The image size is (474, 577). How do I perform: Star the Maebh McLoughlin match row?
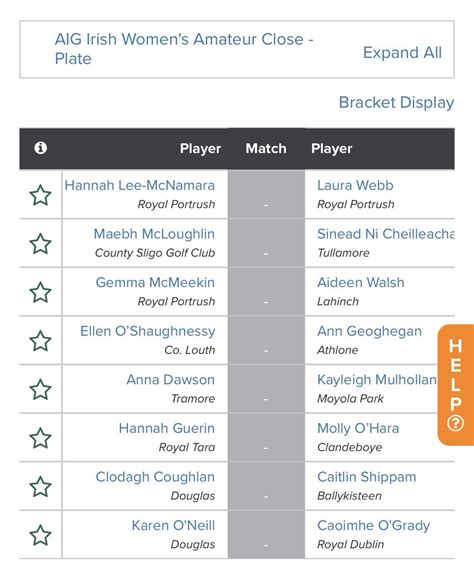tap(40, 244)
